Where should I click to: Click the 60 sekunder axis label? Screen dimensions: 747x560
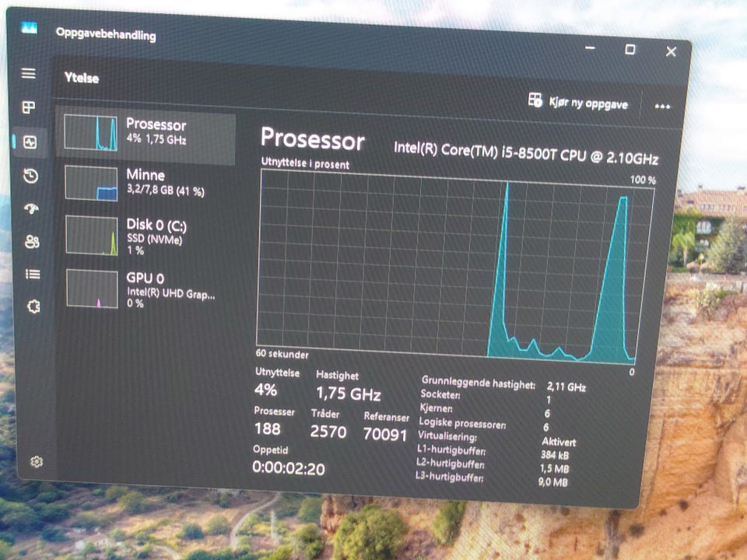pos(282,354)
